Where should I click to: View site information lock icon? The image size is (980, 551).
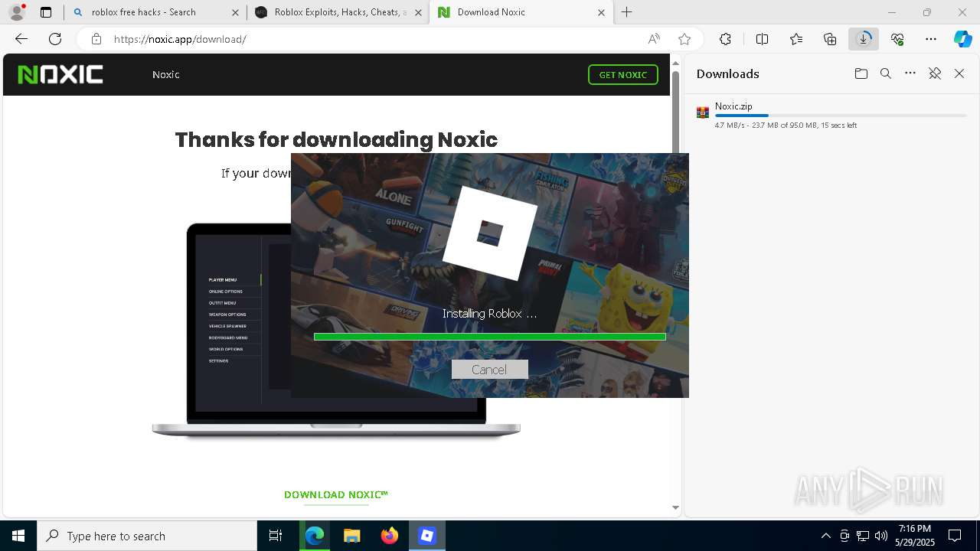[96, 39]
